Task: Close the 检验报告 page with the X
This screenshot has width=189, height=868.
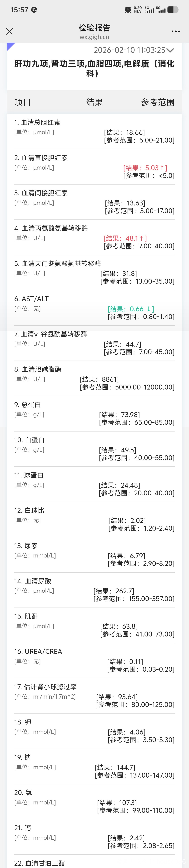Action: point(10,31)
